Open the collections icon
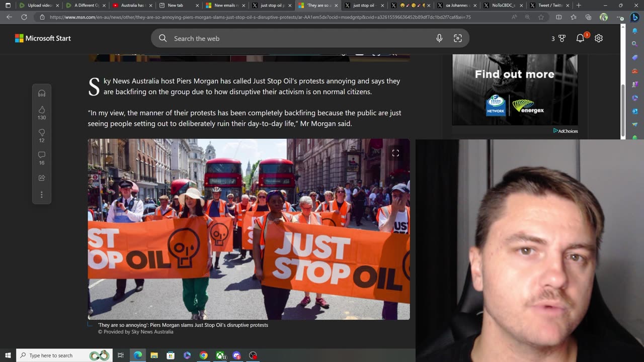Viewport: 644px width, 362px height. 589,17
